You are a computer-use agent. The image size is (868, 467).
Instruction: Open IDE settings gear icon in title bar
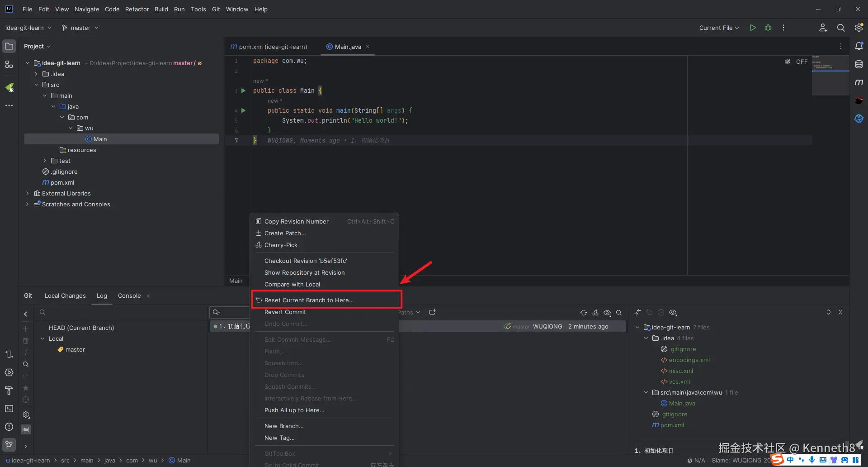tap(859, 28)
